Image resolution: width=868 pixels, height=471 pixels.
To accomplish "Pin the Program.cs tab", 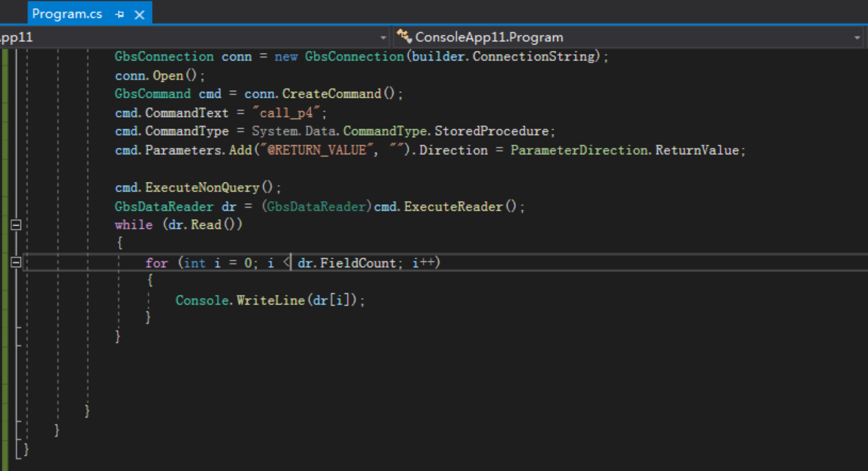I will 119,14.
